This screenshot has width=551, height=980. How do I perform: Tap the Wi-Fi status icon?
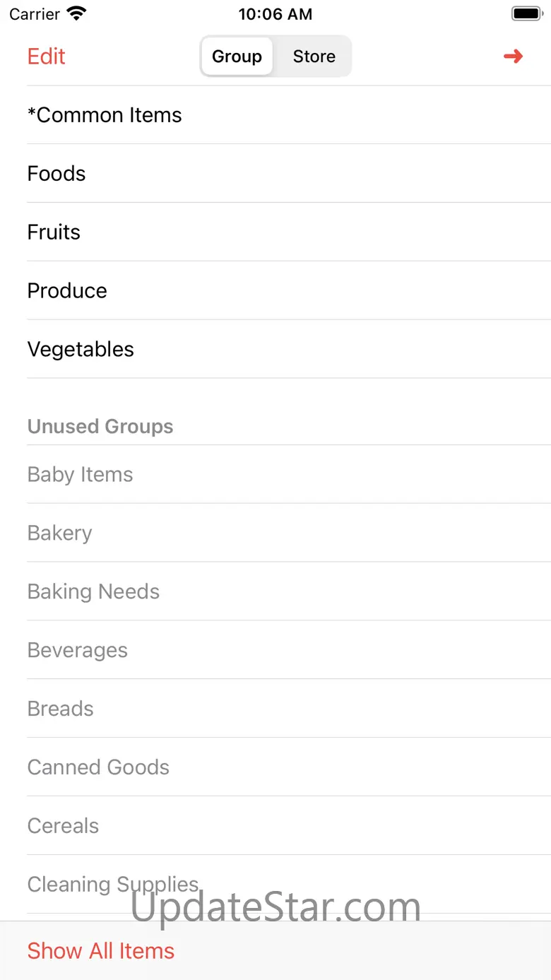76,13
